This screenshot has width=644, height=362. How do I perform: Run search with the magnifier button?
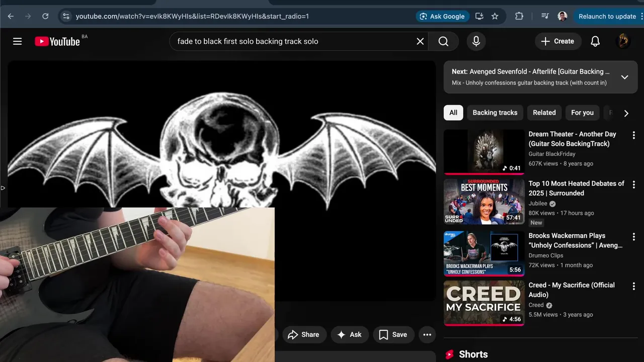(443, 41)
